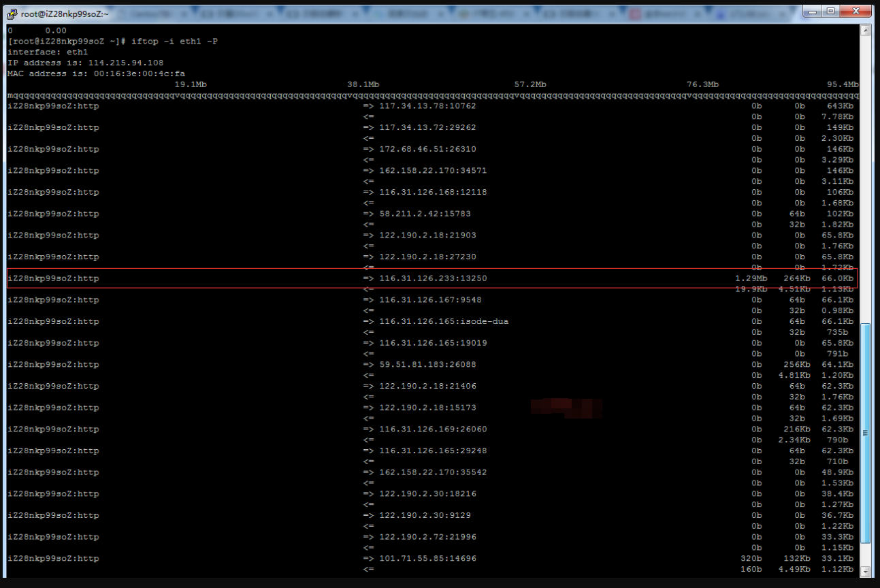Click the highlighted 116.31.126.233:13250 connection row
This screenshot has width=880, height=588.
pyautogui.click(x=432, y=278)
